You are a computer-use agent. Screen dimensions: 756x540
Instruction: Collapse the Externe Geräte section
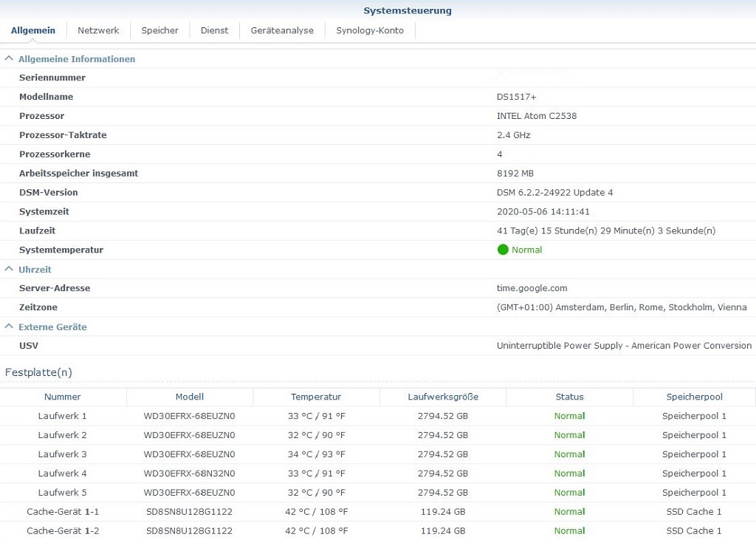click(9, 327)
